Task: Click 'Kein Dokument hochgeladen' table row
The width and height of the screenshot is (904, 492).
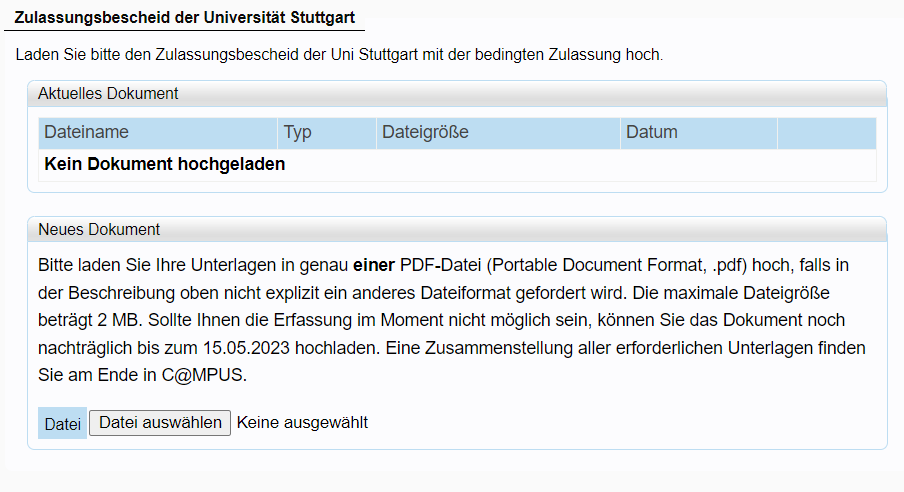Action: [x=457, y=165]
